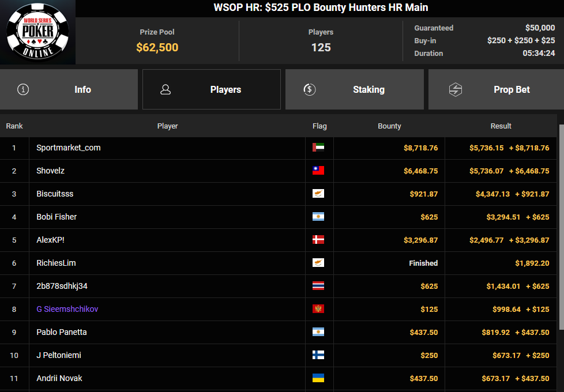The image size is (564, 392).
Task: Click the flag icon for J Peltoniemi
Action: (318, 355)
